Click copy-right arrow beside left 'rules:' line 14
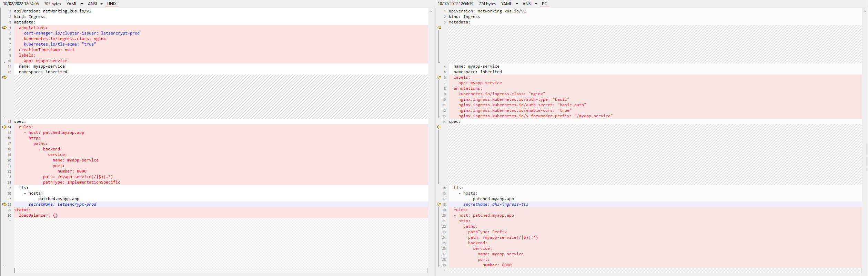The image size is (868, 276). 4,127
